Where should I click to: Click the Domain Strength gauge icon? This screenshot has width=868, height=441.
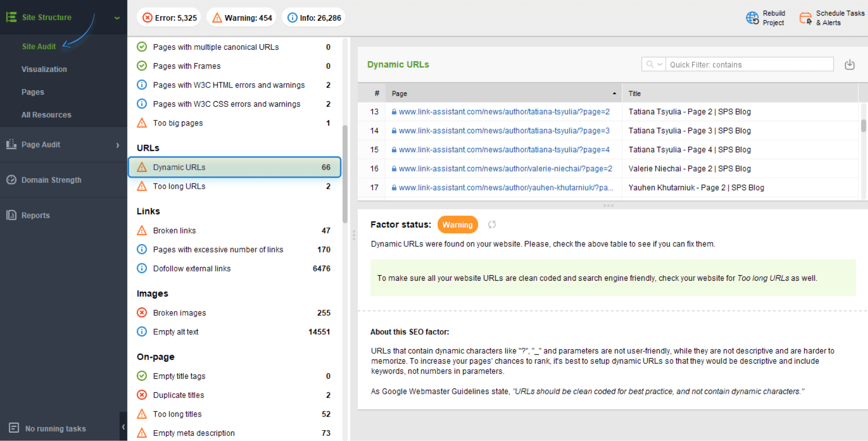[x=11, y=180]
